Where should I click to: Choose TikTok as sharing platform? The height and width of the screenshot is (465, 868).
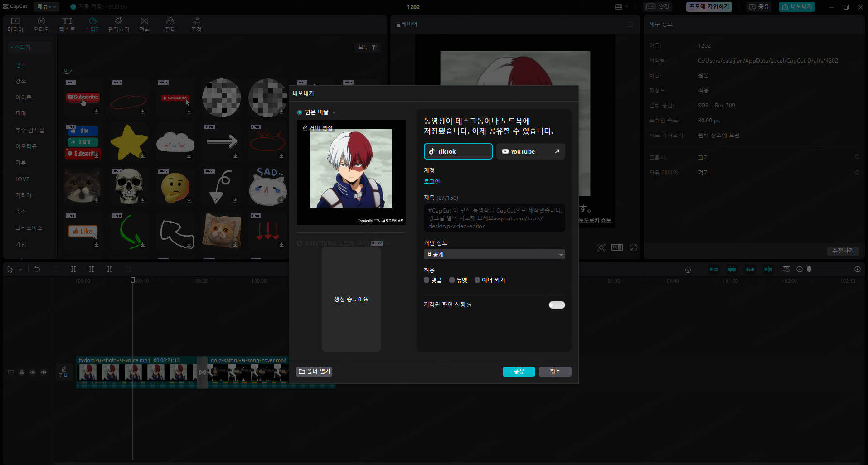point(458,151)
